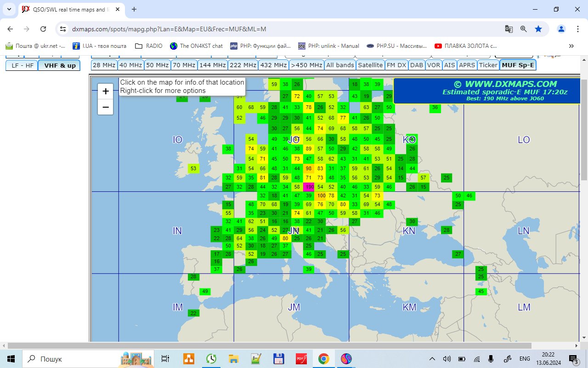Screen dimensions: 588x368
Task: Click the magenta 190 MHz grid square
Action: [309, 187]
